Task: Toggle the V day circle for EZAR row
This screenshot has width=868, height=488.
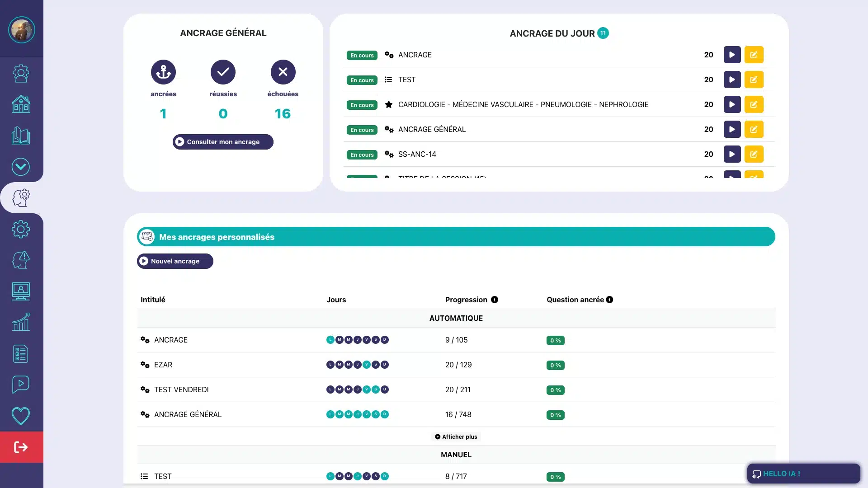Action: (x=367, y=365)
